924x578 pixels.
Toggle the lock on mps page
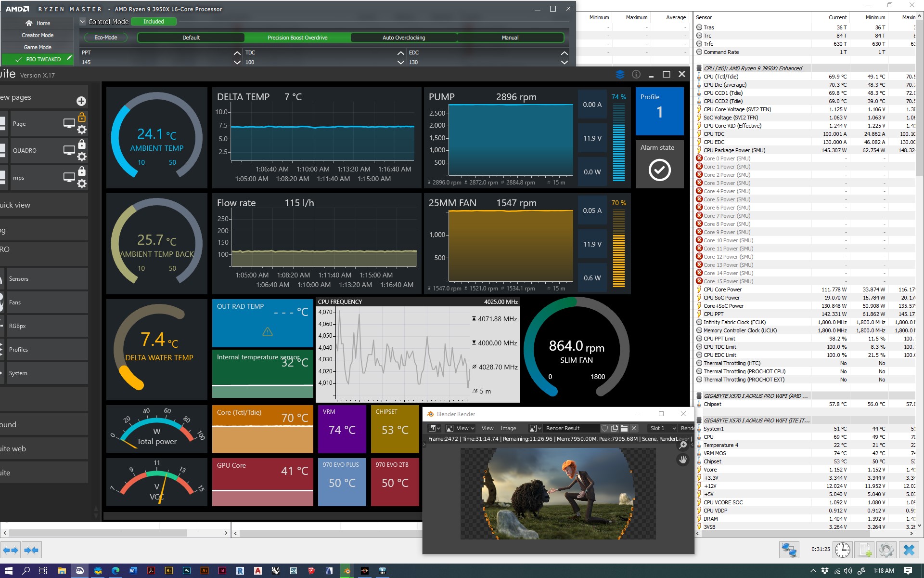82,171
